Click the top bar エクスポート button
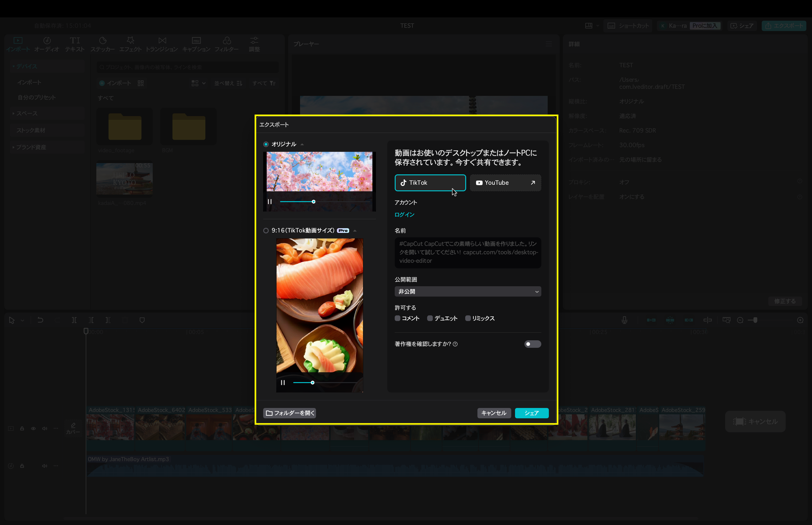The width and height of the screenshot is (812, 525). point(784,26)
